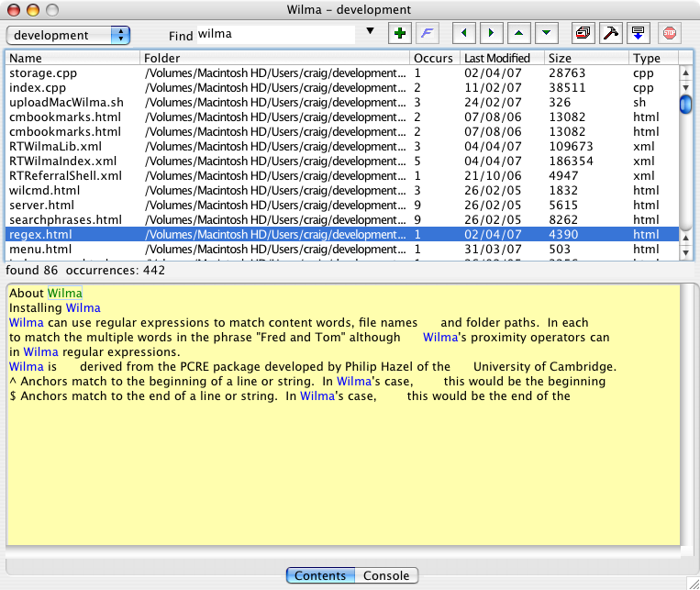The height and width of the screenshot is (590, 700).
Task: Sort by the Folder column header
Action: coord(274,58)
